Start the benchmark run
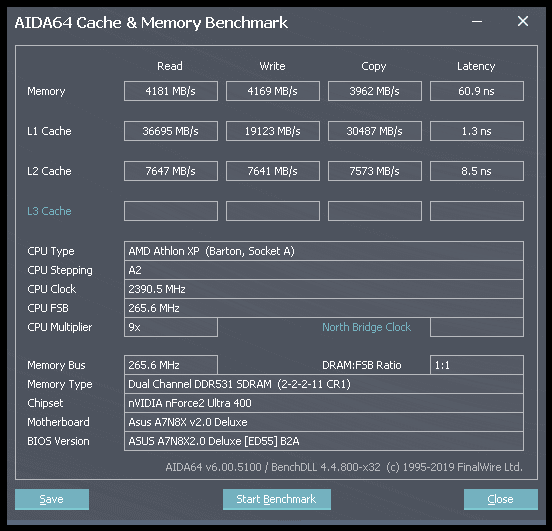 [x=277, y=499]
